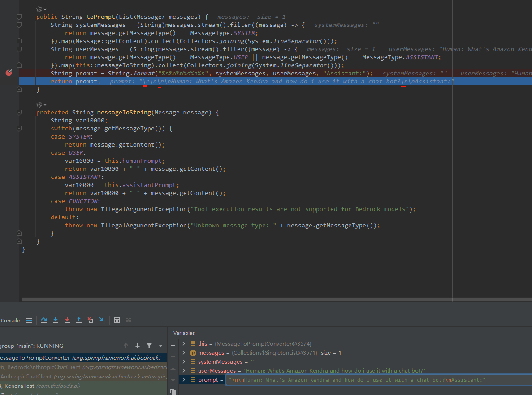The width and height of the screenshot is (532, 395).
Task: Move the watch down in Variables
Action: coord(173,380)
